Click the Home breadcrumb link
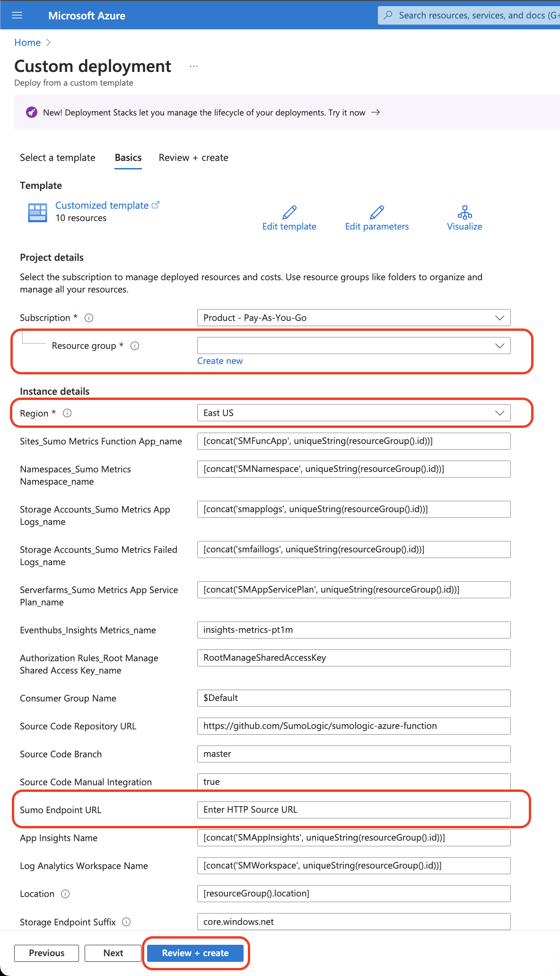560x976 pixels. tap(27, 43)
